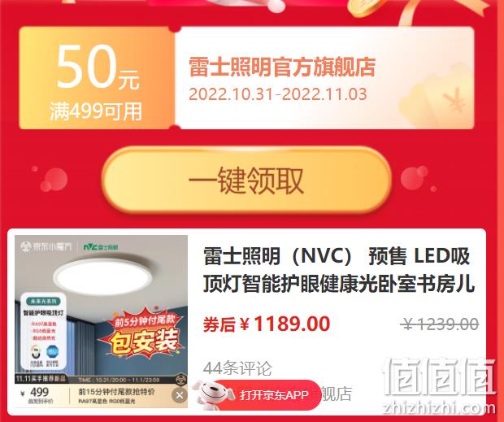Click the green NVC brand logo
The height and width of the screenshot is (422, 504).
pos(101,247)
